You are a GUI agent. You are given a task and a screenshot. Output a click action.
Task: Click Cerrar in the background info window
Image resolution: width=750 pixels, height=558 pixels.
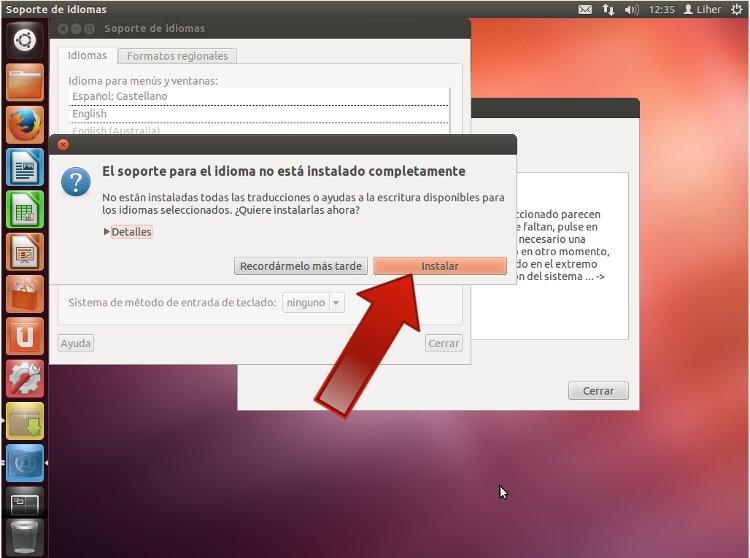598,391
